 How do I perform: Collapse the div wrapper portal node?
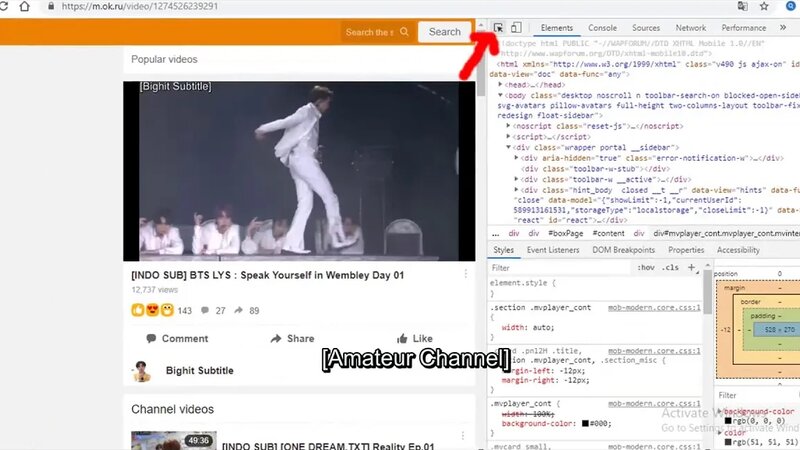click(508, 147)
